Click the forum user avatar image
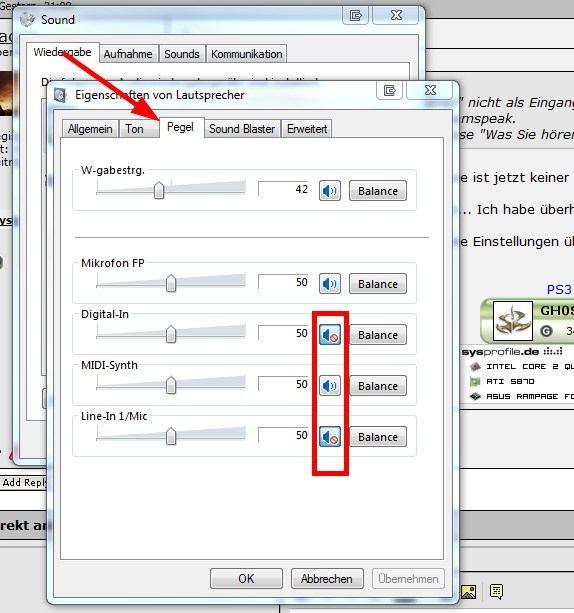Image resolution: width=574 pixels, height=613 pixels. click(513, 321)
